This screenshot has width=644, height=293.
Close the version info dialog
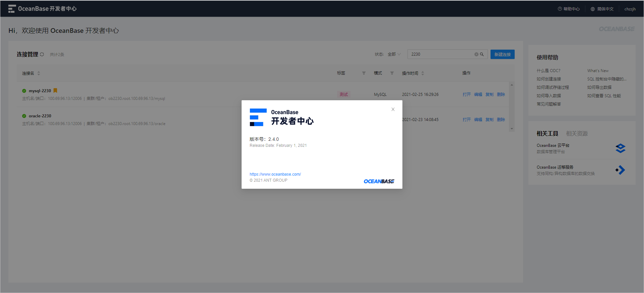click(393, 109)
